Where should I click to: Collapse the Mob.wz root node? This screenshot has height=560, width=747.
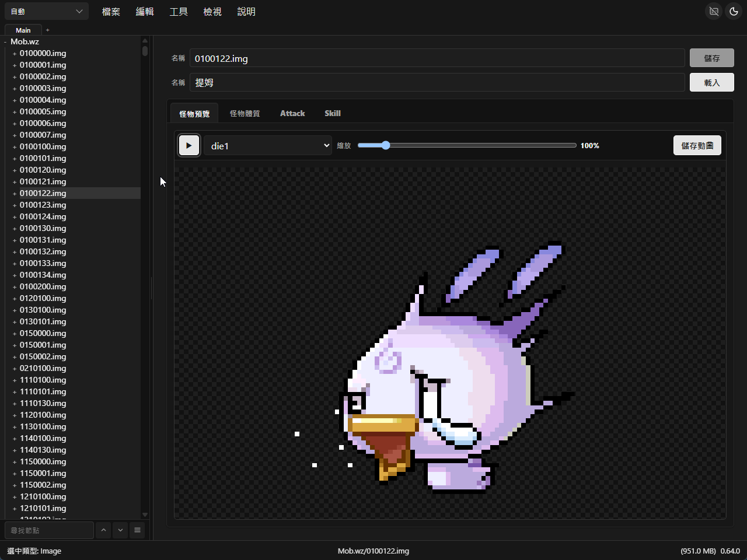click(5, 42)
